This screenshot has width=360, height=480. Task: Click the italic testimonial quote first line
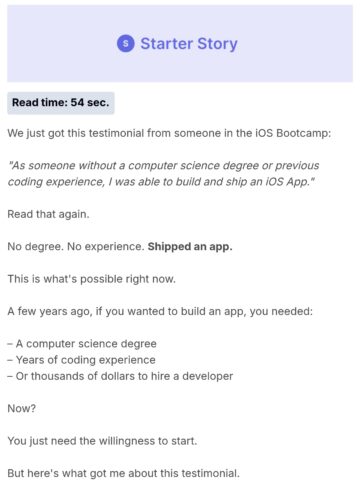click(x=164, y=166)
